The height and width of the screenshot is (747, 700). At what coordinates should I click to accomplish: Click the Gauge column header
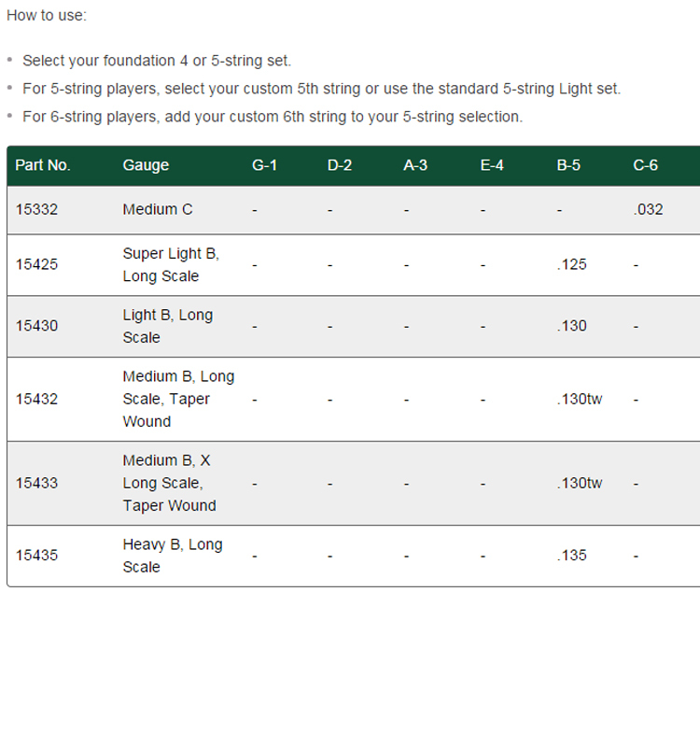[x=146, y=165]
